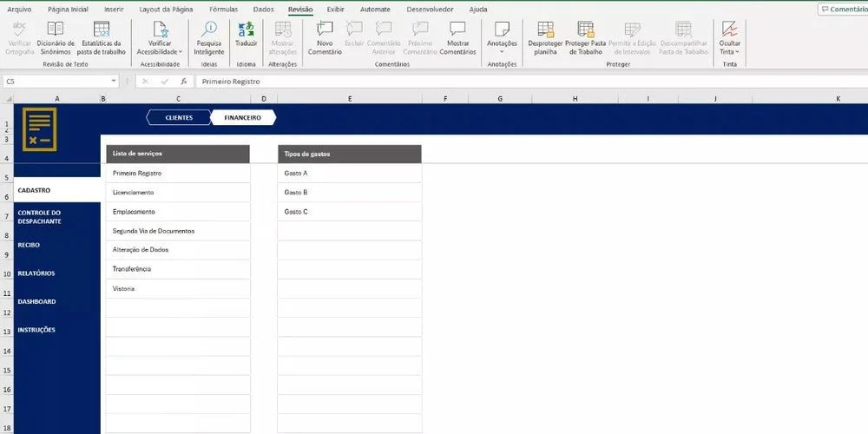The image size is (868, 434).
Task: Click the insert function fx icon
Action: tap(184, 82)
